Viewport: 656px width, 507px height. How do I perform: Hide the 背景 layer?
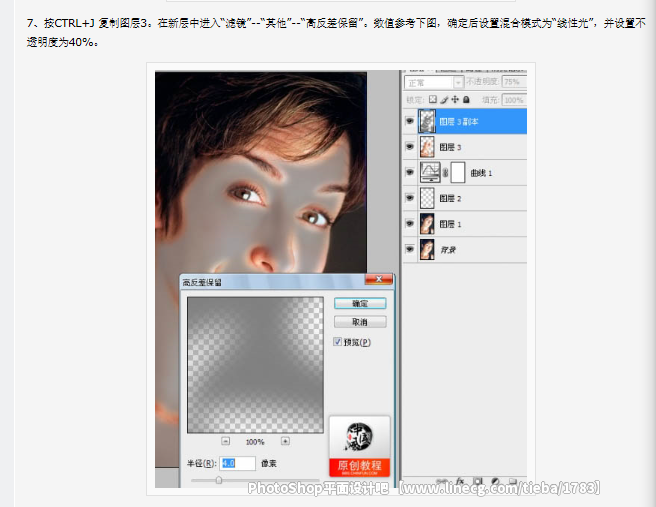(x=410, y=249)
